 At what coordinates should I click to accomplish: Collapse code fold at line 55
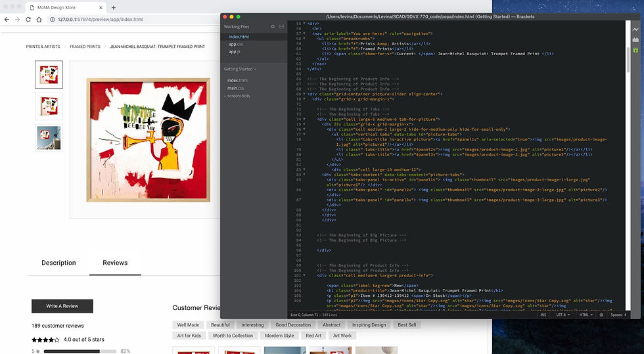coord(304,24)
